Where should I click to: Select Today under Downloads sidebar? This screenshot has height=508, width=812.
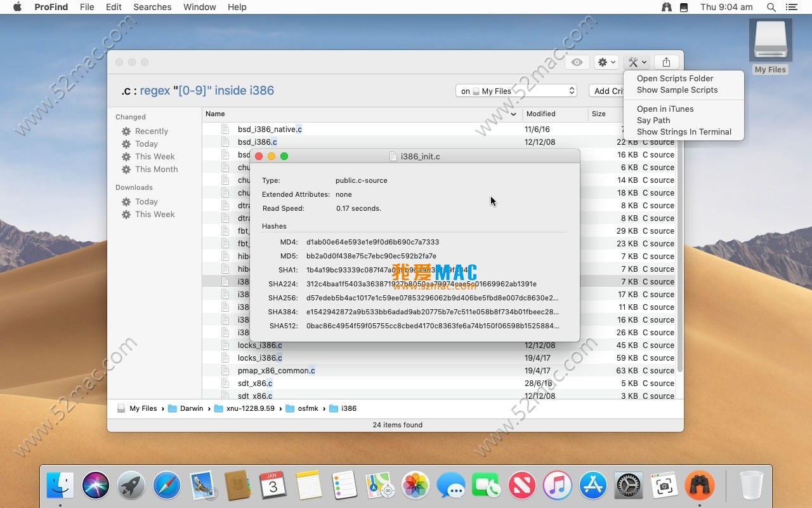pyautogui.click(x=147, y=201)
